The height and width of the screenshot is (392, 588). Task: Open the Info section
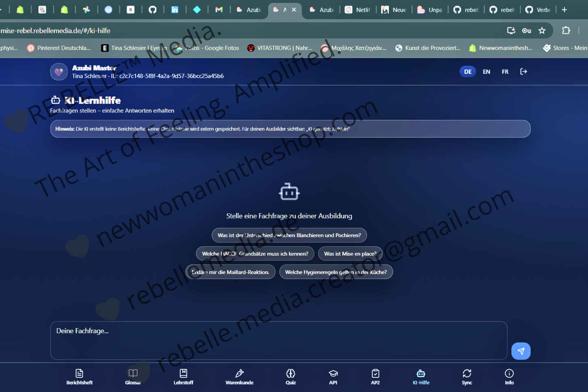(x=509, y=377)
